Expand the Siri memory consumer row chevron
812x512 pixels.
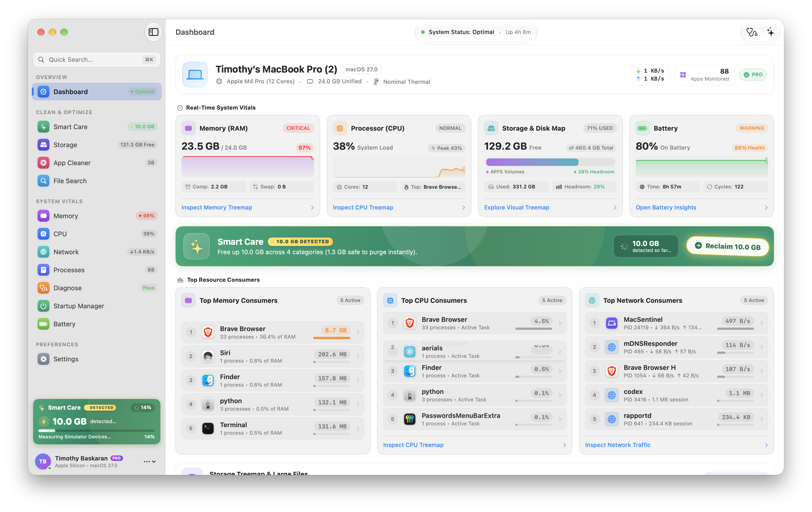(358, 356)
